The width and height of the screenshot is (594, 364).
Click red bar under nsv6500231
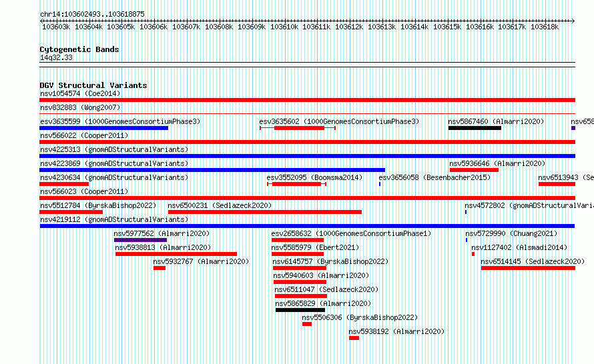pyautogui.click(x=265, y=212)
